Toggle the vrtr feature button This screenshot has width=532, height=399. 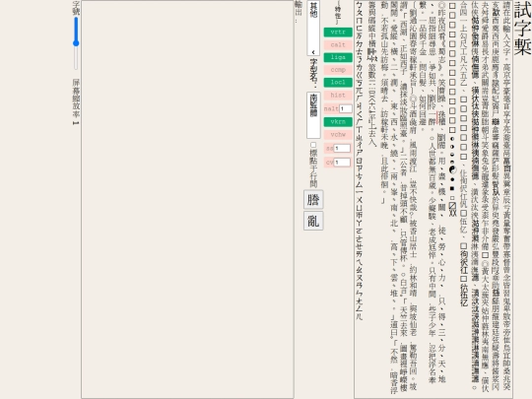pos(338,33)
